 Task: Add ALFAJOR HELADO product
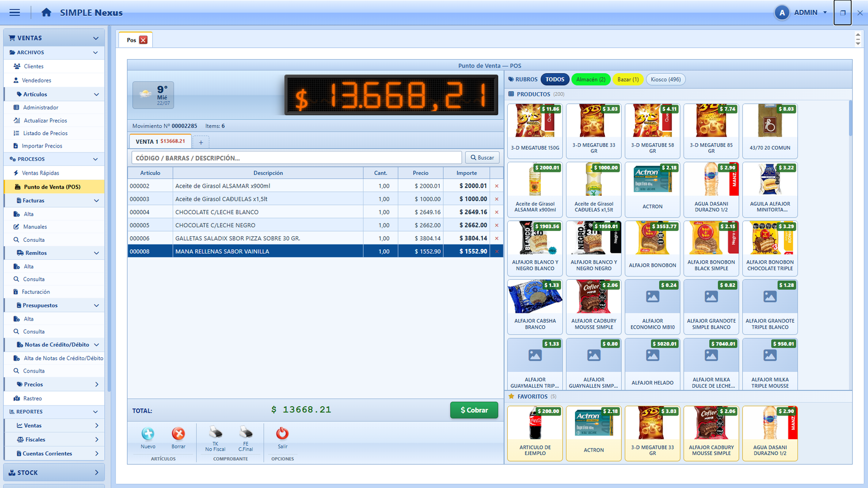point(653,365)
